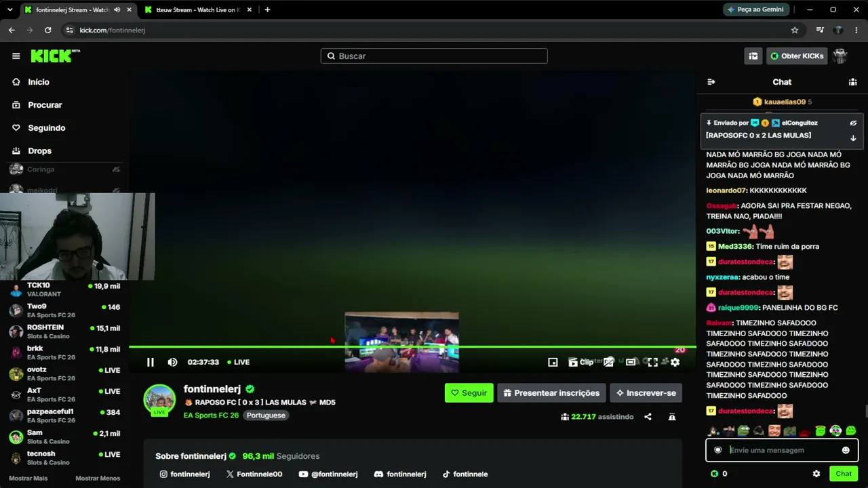Open the emoji picker in chat

click(x=846, y=450)
